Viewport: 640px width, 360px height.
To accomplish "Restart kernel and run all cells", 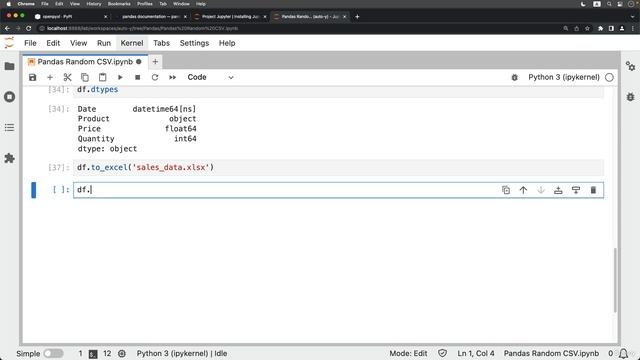I will coord(173,77).
